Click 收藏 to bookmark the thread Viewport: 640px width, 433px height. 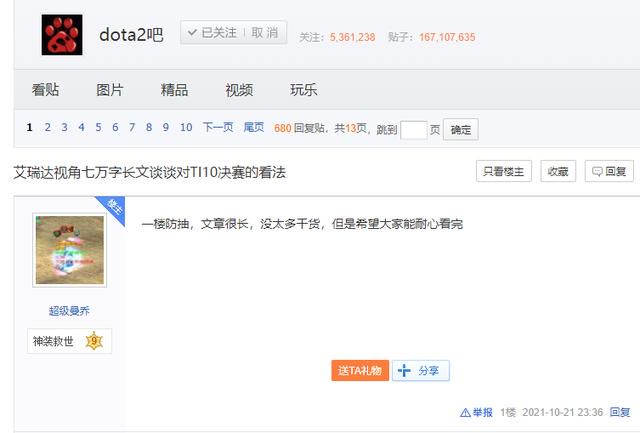point(558,171)
